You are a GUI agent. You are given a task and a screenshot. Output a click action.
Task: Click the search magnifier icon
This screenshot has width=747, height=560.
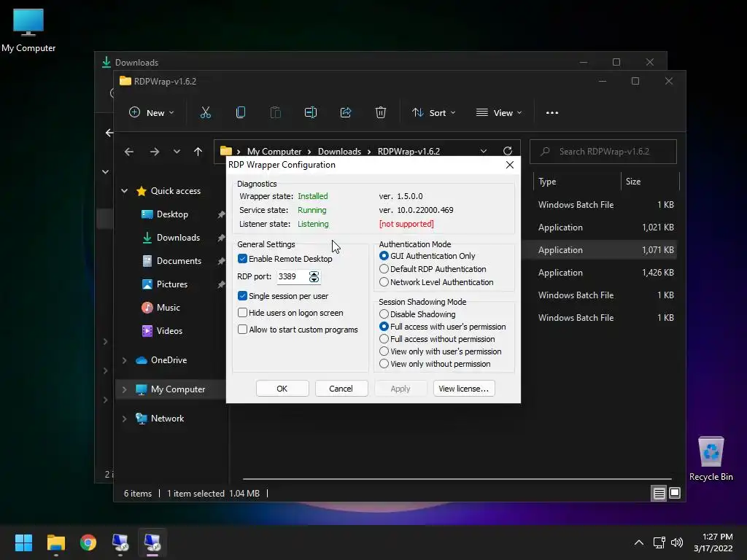[x=546, y=152]
